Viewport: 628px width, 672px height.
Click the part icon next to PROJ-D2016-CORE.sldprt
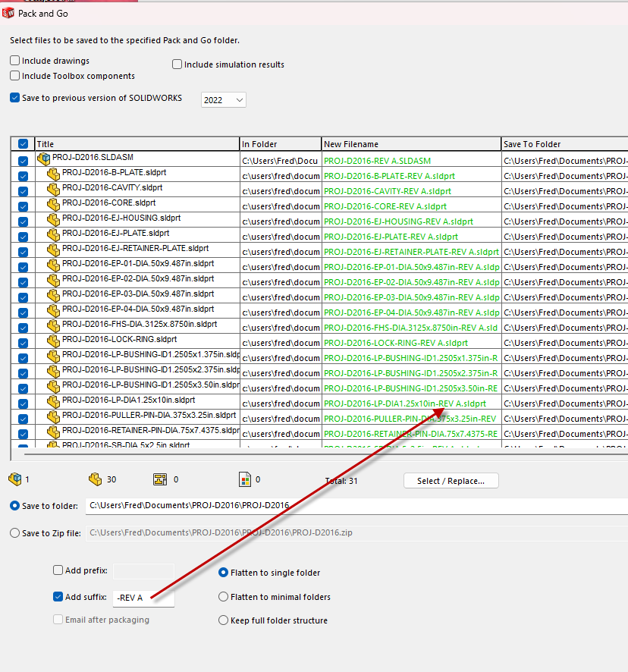coord(53,204)
